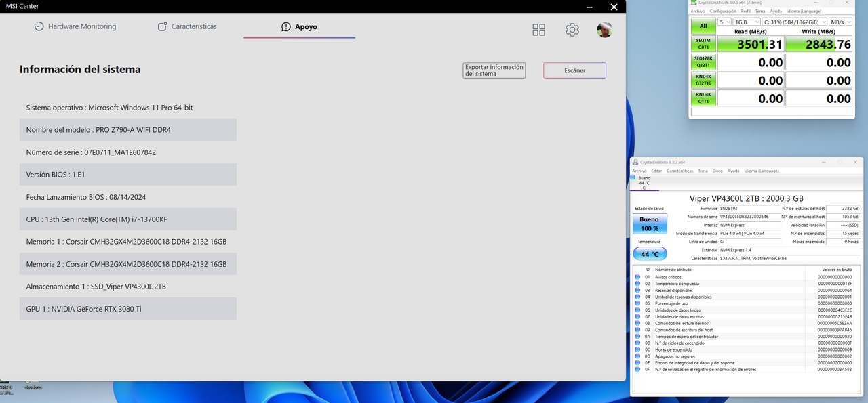Expand the MB/s unit dropdown
868x403 pixels.
842,22
